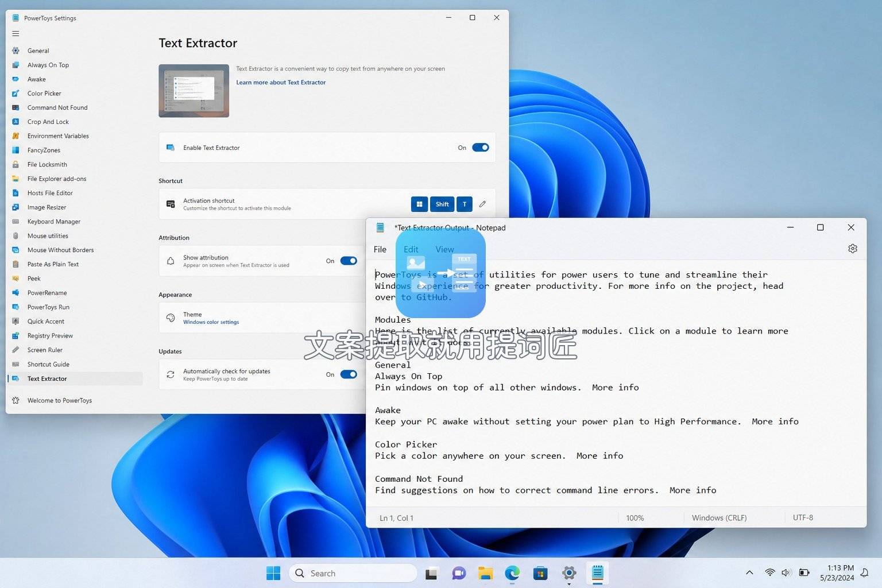
Task: Click the 100% zoom level in the status bar
Action: point(635,518)
